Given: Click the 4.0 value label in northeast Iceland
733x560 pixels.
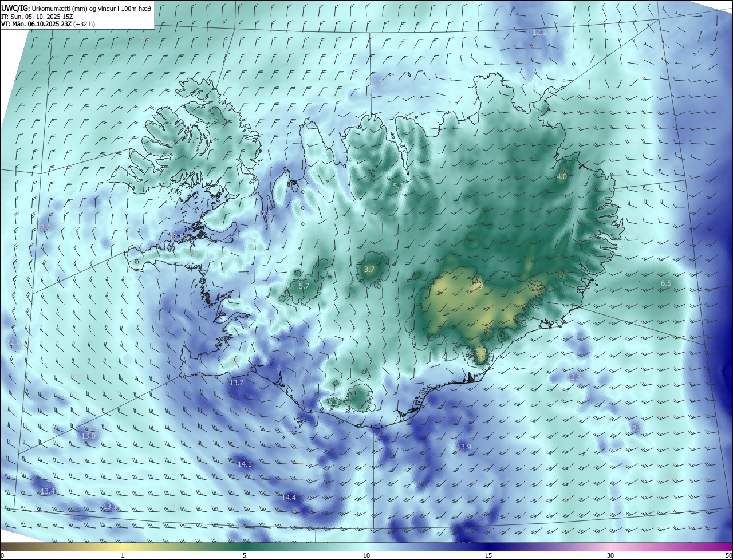Looking at the screenshot, I should point(562,177).
